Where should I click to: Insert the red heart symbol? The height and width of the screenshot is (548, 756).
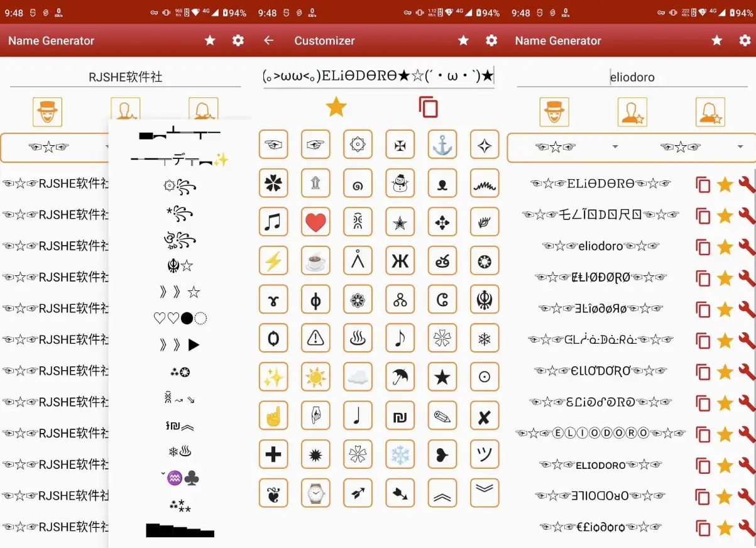point(315,222)
